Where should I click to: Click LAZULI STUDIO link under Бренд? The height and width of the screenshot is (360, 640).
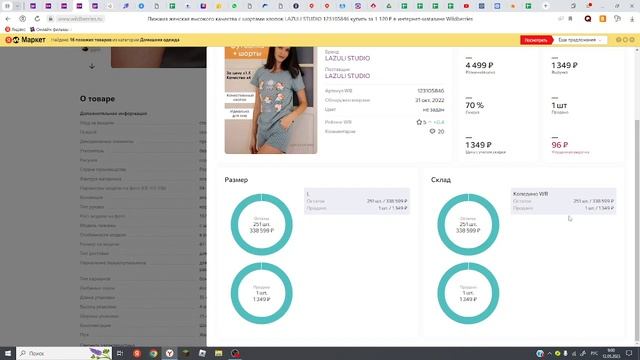click(347, 58)
